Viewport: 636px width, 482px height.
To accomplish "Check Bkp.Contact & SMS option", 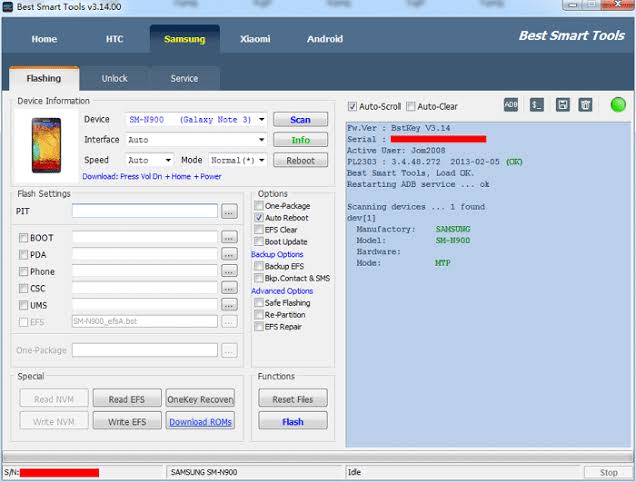I will click(259, 278).
